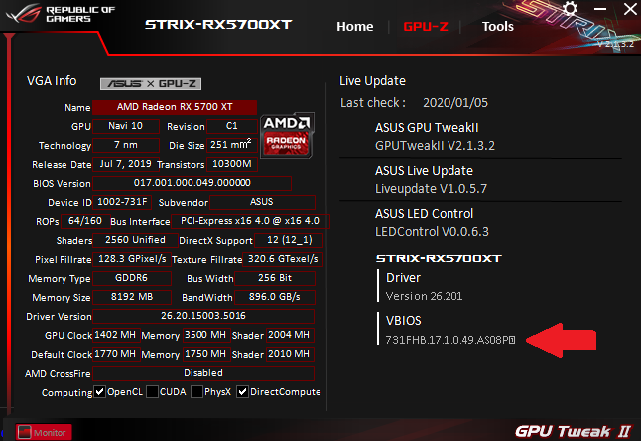Click the ASUS Live Update entry
The height and width of the screenshot is (441, 641).
pyautogui.click(x=431, y=179)
